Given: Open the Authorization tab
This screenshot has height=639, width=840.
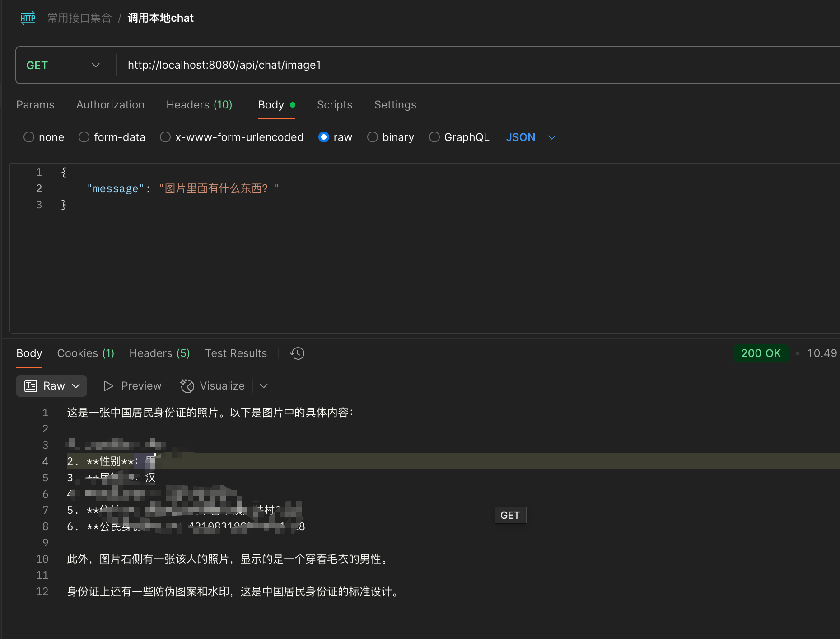Looking at the screenshot, I should click(110, 105).
